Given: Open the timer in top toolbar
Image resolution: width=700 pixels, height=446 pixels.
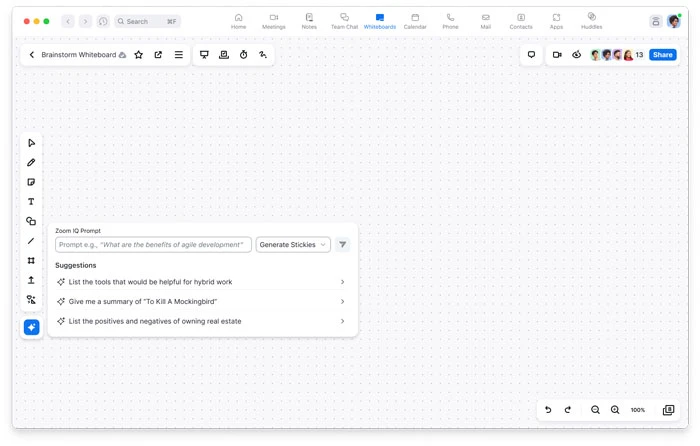Looking at the screenshot, I should tap(243, 55).
